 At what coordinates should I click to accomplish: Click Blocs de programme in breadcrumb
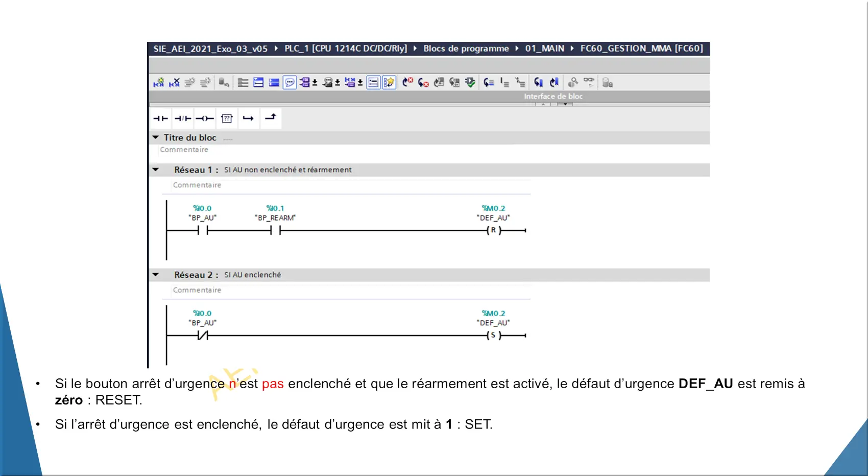pos(466,49)
